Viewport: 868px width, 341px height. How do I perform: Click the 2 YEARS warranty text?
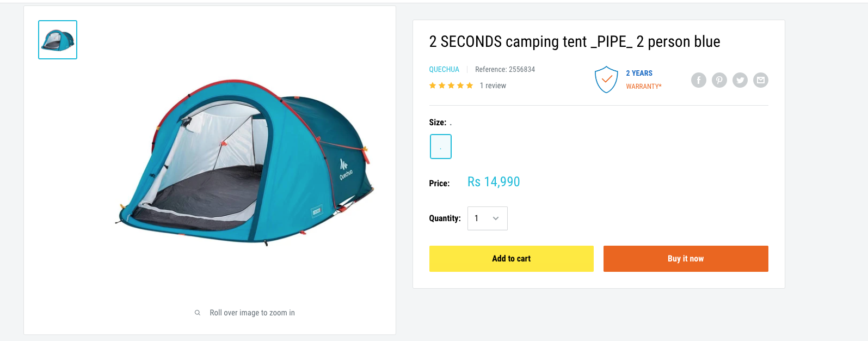(x=639, y=73)
